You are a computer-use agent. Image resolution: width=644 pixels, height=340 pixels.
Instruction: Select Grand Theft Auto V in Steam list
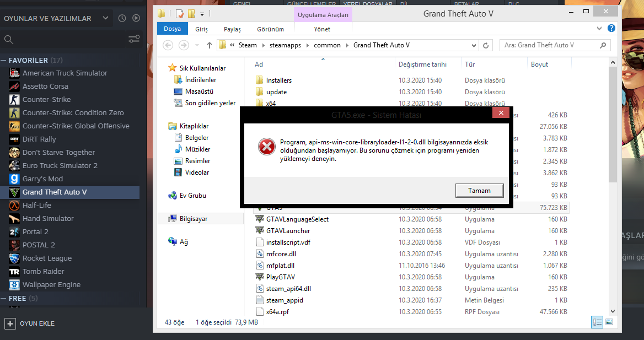pos(70,192)
